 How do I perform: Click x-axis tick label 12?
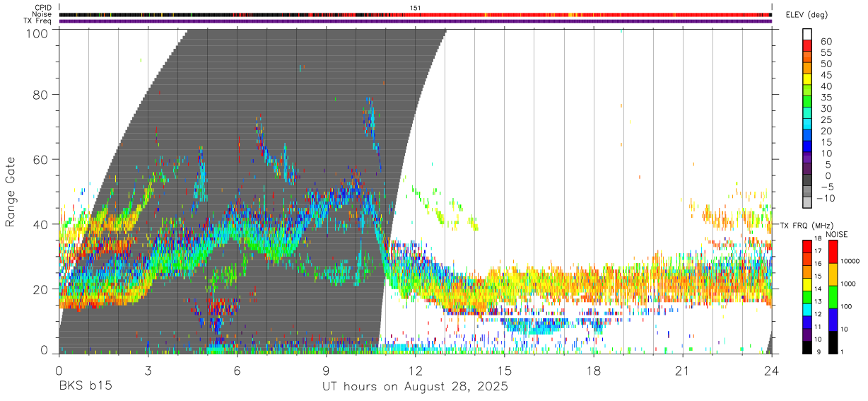click(416, 371)
